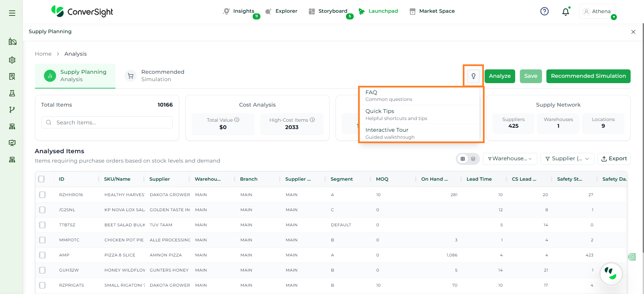Open the notifications bell icon
This screenshot has width=644, height=294.
coord(565,12)
